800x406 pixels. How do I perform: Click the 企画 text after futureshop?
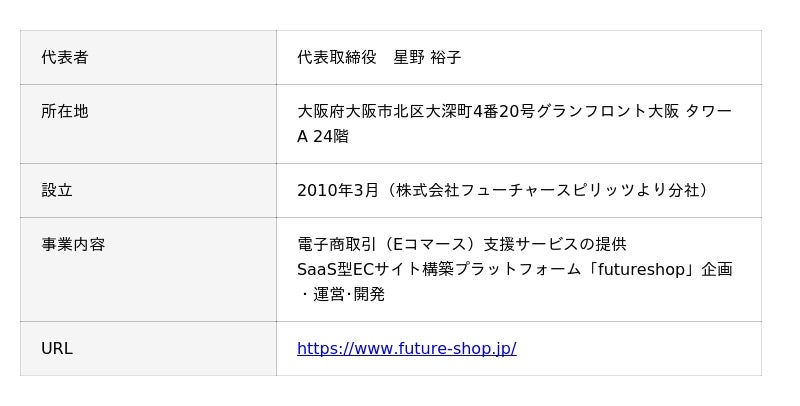717,269
